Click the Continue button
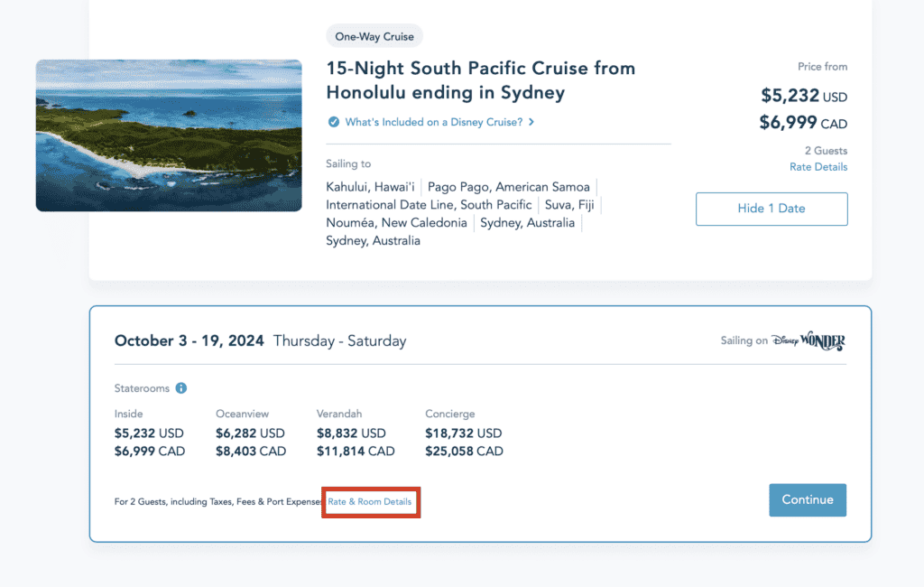The image size is (924, 587). (x=808, y=499)
